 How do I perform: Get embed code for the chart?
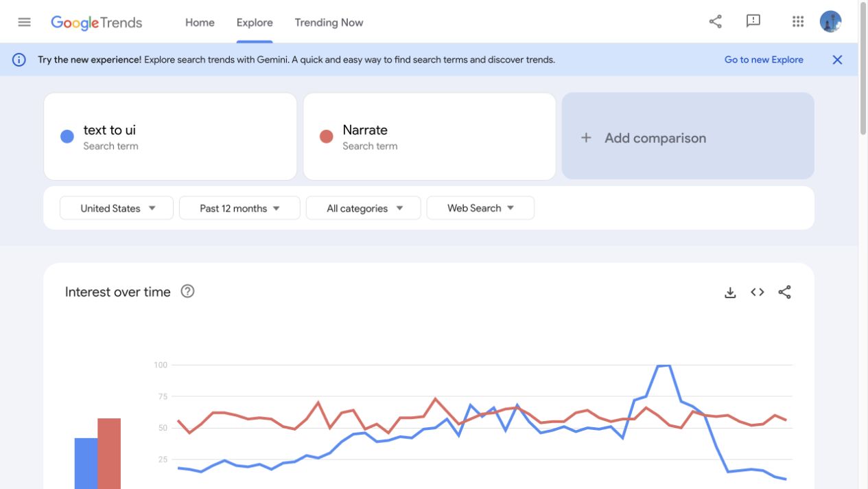point(758,292)
